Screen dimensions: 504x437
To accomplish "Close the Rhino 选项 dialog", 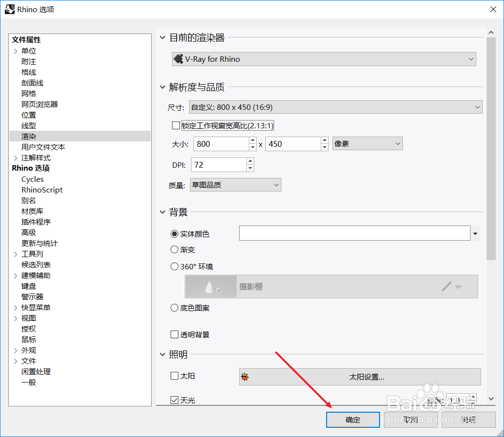I will [493, 9].
